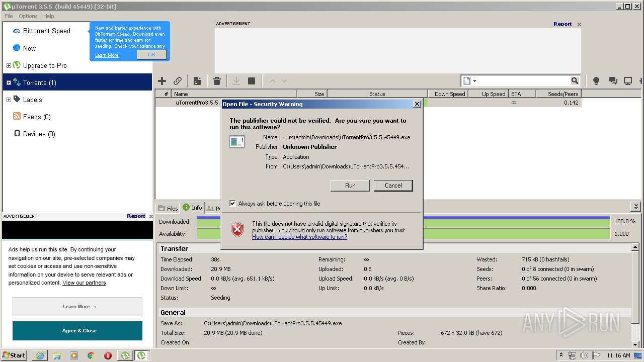Click the Add Torrent plus icon
The height and width of the screenshot is (362, 644).
pos(162,81)
